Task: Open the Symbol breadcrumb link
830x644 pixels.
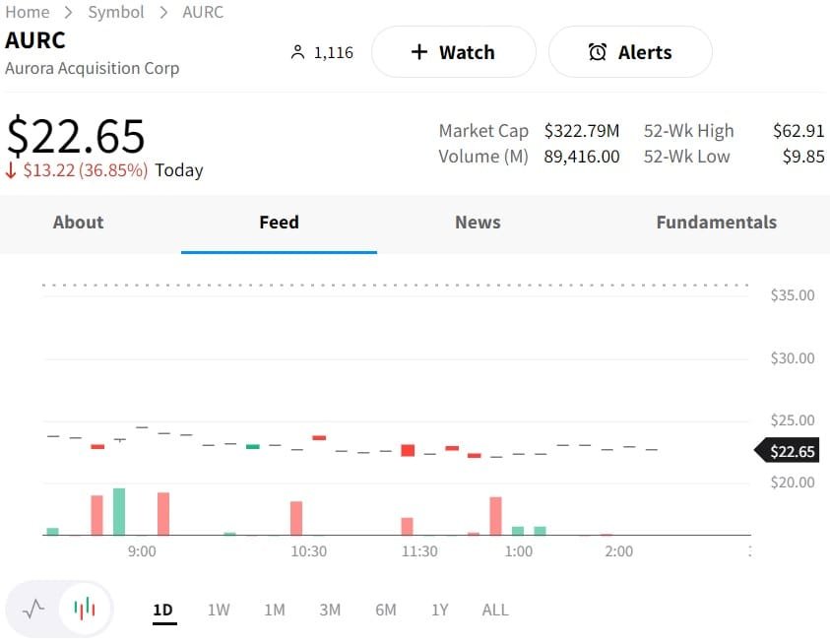Action: [116, 12]
